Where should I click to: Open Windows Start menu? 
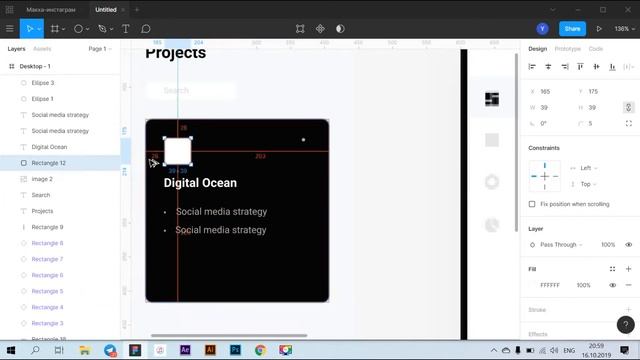(x=11, y=350)
